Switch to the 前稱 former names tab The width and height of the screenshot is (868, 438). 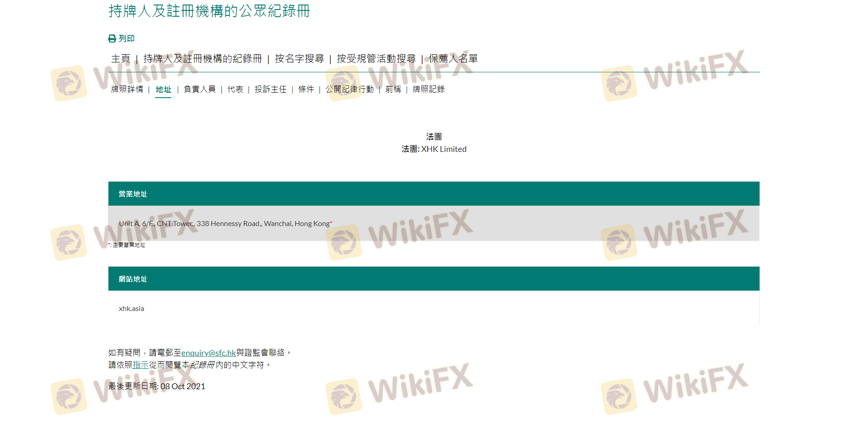[x=393, y=89]
